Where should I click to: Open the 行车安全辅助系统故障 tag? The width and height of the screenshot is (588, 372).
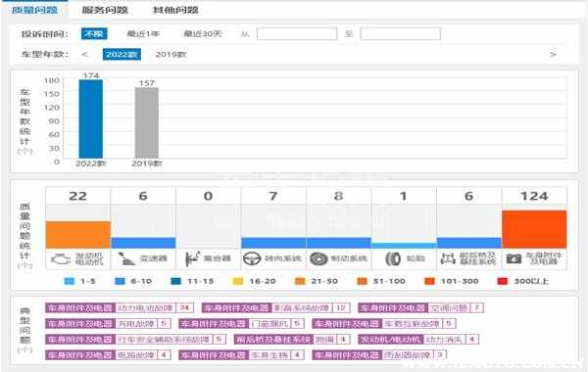pyautogui.click(x=136, y=340)
